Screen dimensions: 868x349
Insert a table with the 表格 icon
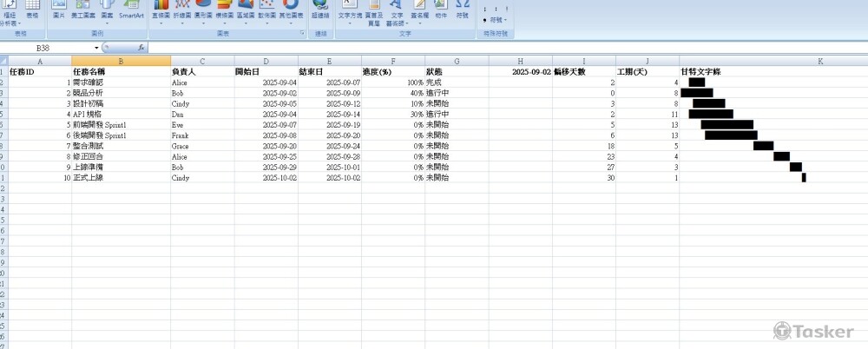coord(33,10)
